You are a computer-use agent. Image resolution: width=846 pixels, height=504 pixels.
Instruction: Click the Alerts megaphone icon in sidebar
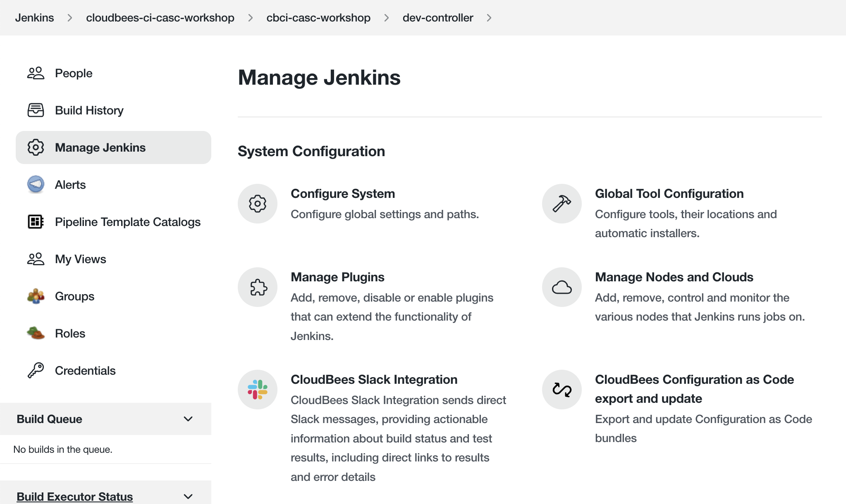point(36,184)
